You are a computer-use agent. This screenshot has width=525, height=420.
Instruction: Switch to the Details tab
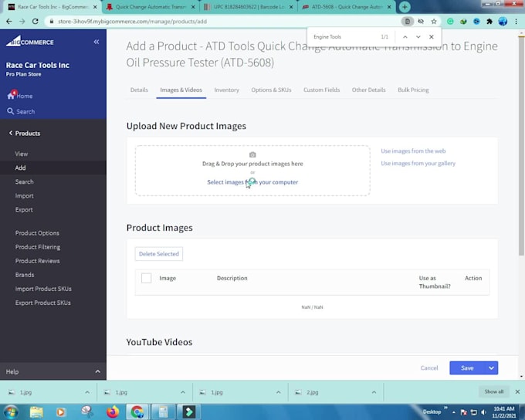(139, 90)
